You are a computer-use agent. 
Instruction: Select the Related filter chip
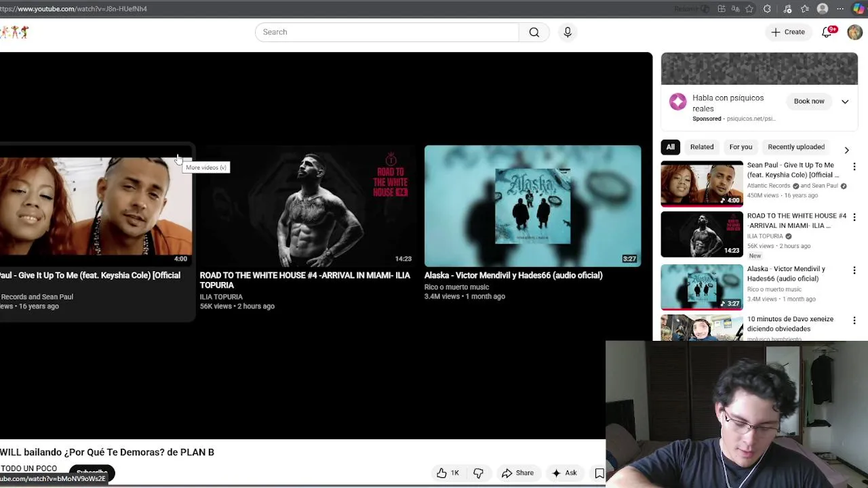tap(702, 147)
